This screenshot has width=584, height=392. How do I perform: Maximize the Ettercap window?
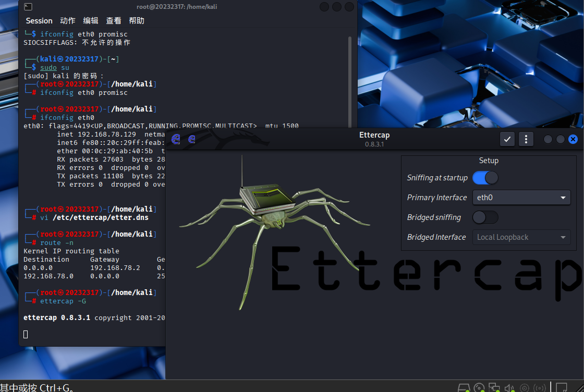(560, 139)
